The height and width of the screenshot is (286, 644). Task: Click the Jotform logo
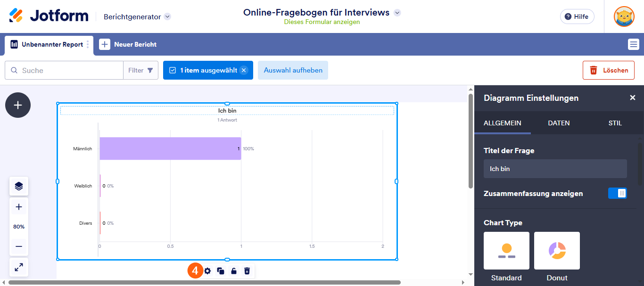[49, 16]
